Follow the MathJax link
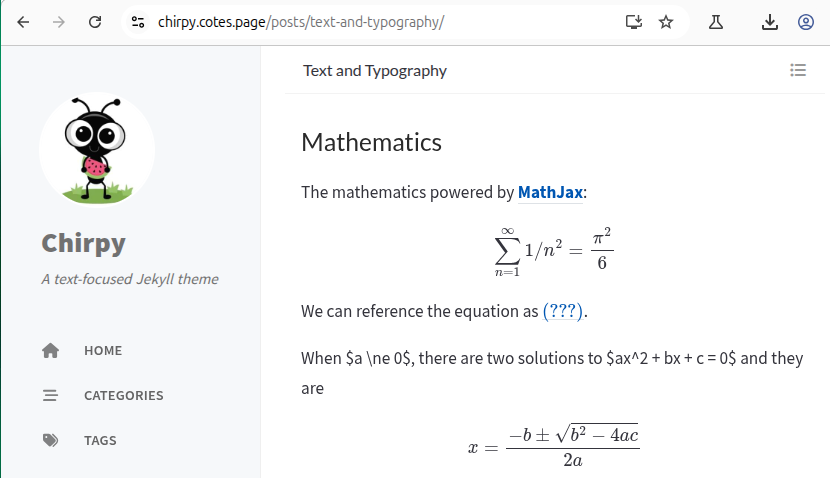 point(550,192)
